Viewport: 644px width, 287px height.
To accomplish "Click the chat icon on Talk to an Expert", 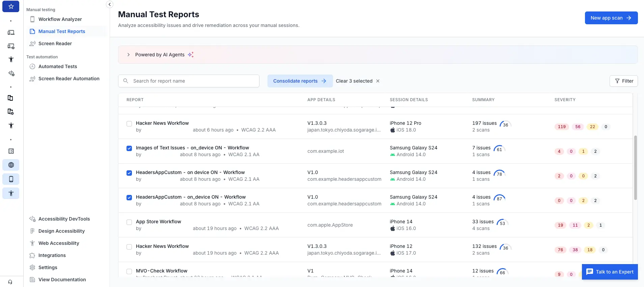I will 590,272.
